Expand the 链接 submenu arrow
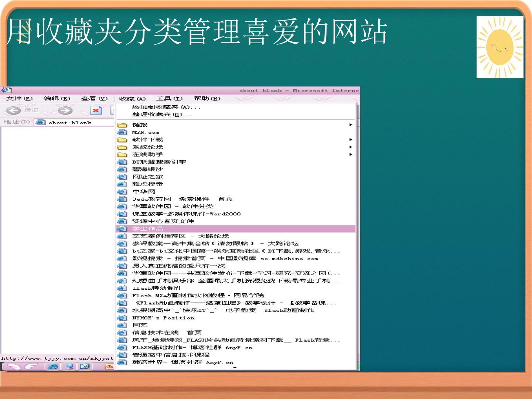Viewport: 532px width, 399px height. pyautogui.click(x=351, y=125)
